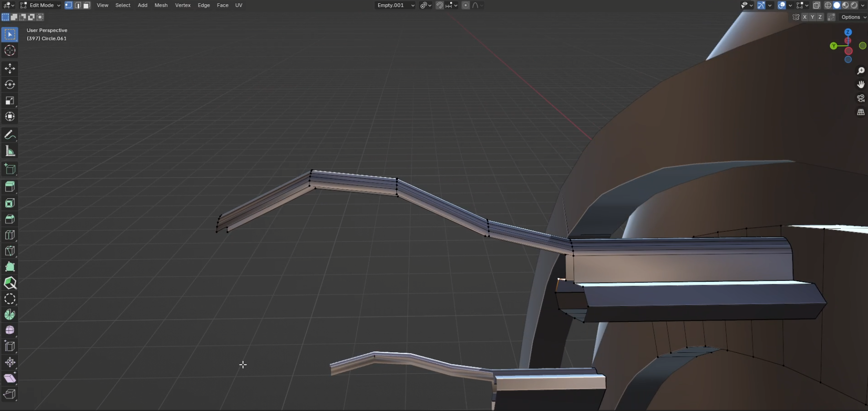Expand the overlays settings dropdown arrow

(x=790, y=5)
